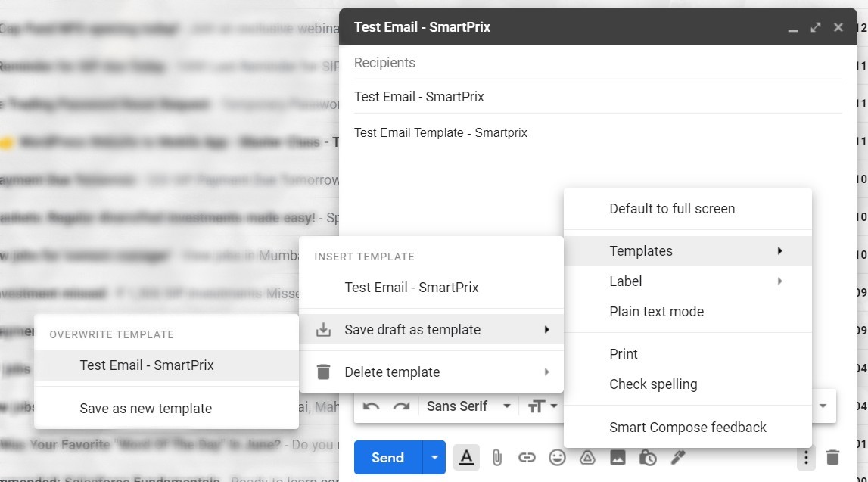Click the subject field Test Email - SmartPrix

598,97
